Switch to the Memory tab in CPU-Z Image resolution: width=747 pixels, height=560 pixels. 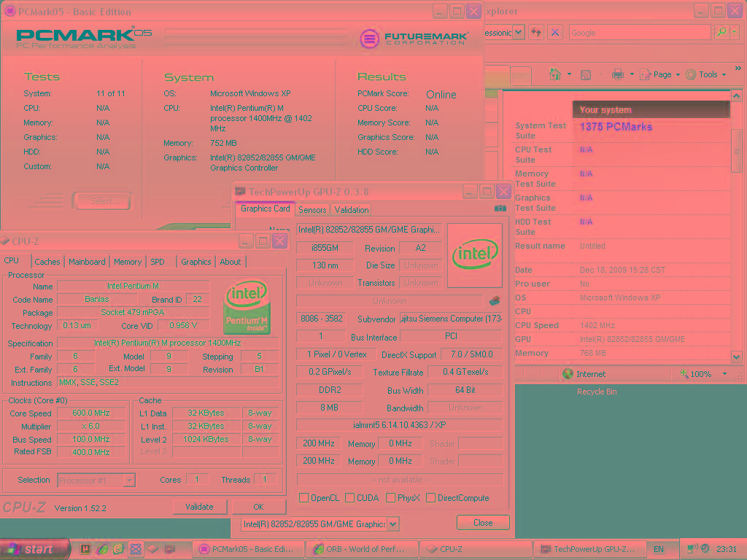[x=127, y=262]
